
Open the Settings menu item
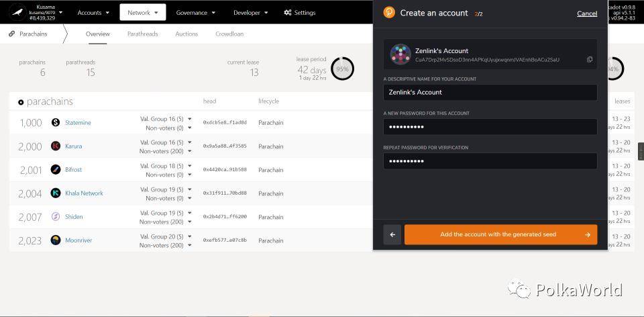point(299,12)
